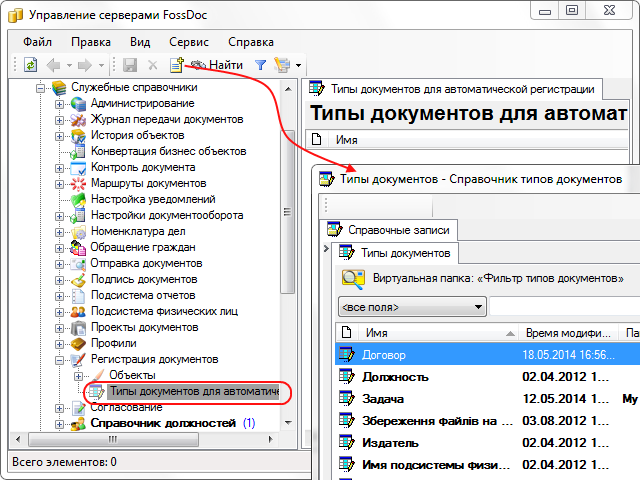640x480 pixels.
Task: Expand the История объектов node
Action: 60,136
